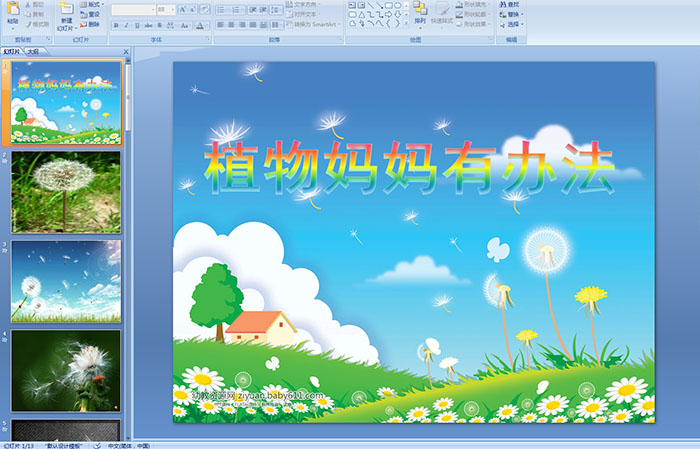Expand the Select (选择) dropdown
Viewport: 700px width, 449px height.
513,24
